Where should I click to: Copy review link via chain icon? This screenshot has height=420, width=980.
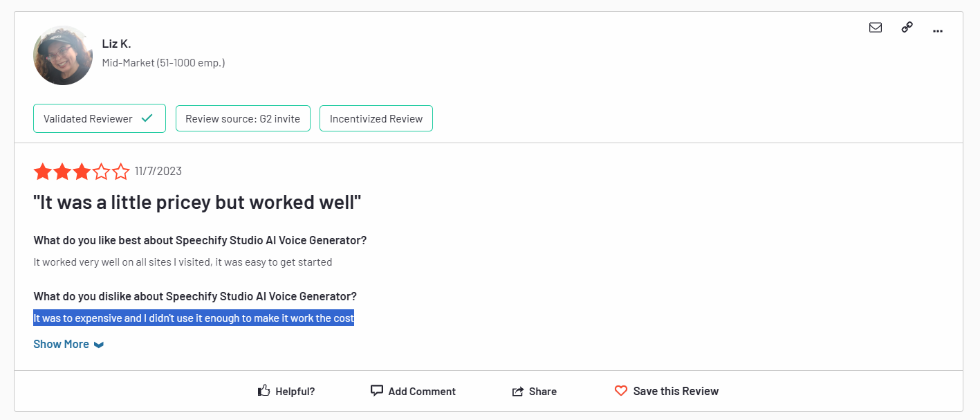[907, 28]
